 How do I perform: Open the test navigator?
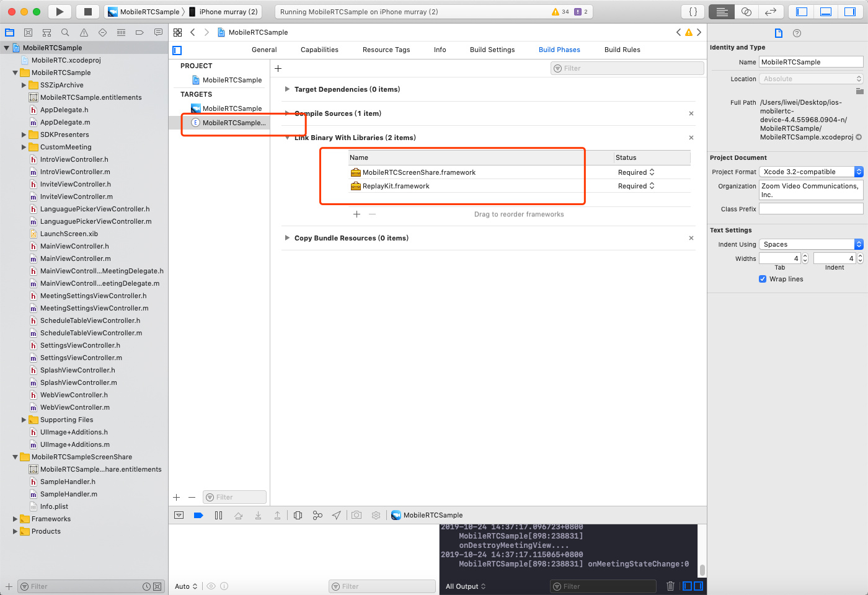(102, 32)
